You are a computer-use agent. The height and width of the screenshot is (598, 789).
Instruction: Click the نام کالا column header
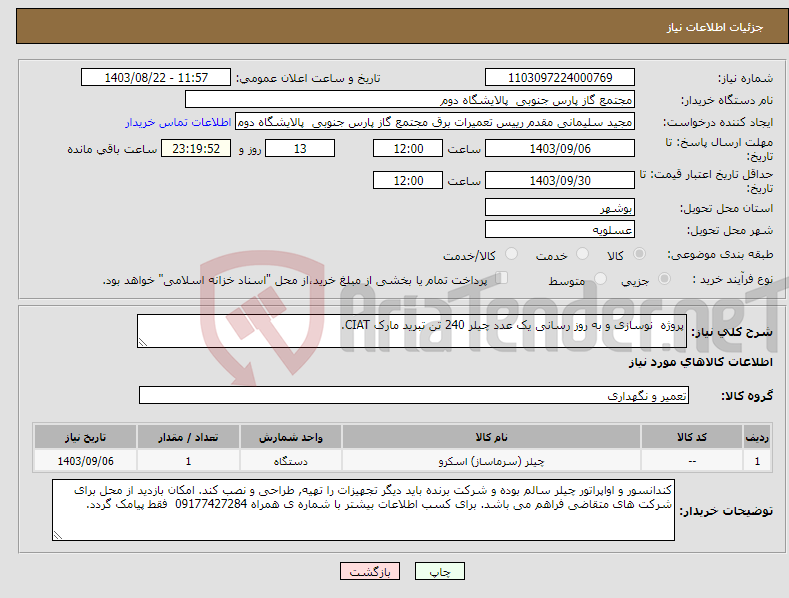(x=491, y=437)
